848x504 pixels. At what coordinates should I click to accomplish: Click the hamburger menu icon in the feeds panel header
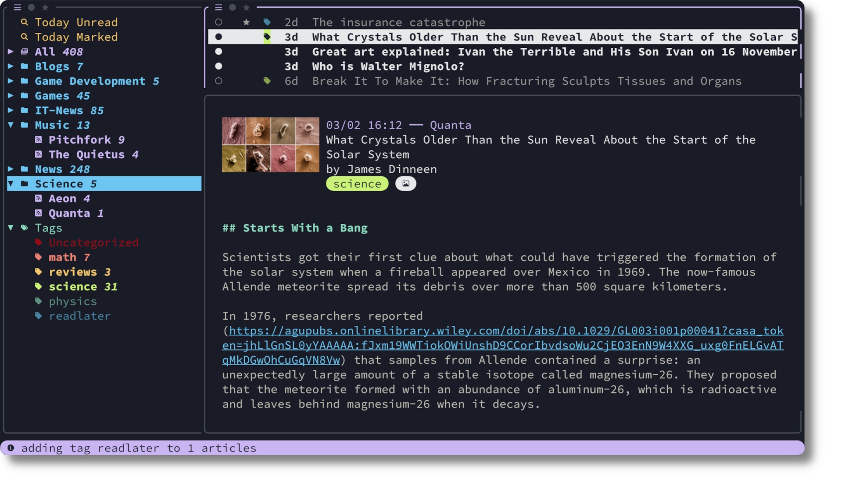pyautogui.click(x=17, y=7)
